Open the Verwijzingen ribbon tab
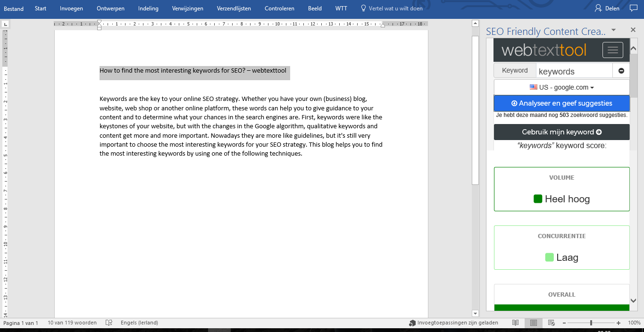Viewport: 644px width, 332px height. coord(187,8)
